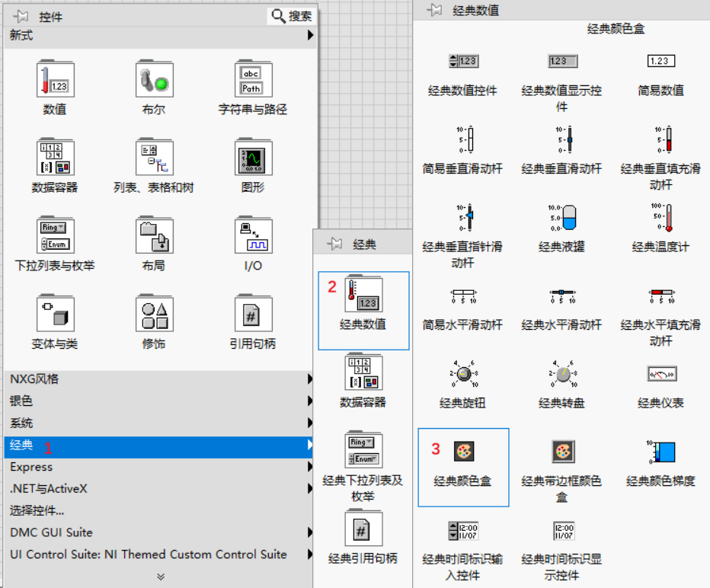Select the 经典仪表 meter control

661,374
